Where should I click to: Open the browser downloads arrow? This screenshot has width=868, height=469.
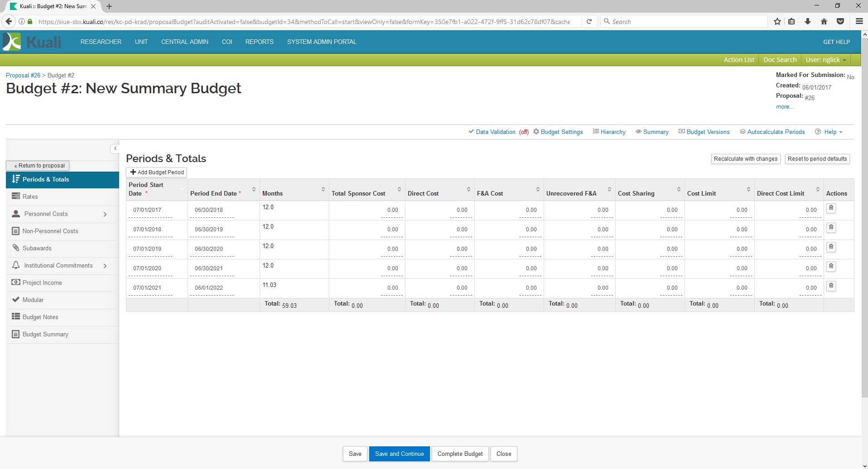[x=808, y=21]
